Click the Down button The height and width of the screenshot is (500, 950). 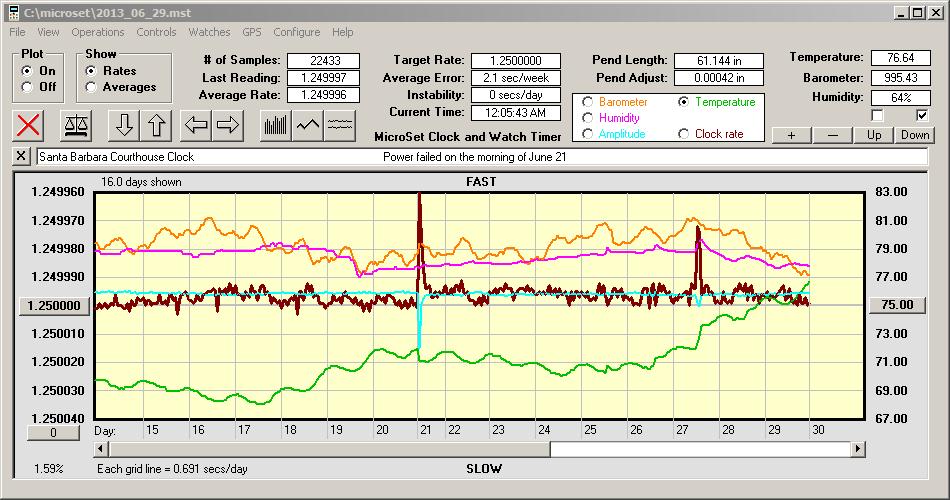[915, 135]
